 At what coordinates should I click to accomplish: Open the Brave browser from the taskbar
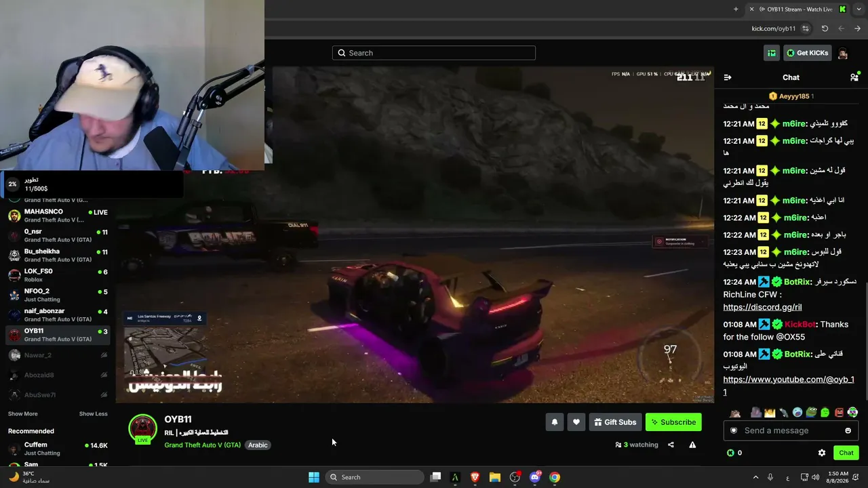(475, 477)
